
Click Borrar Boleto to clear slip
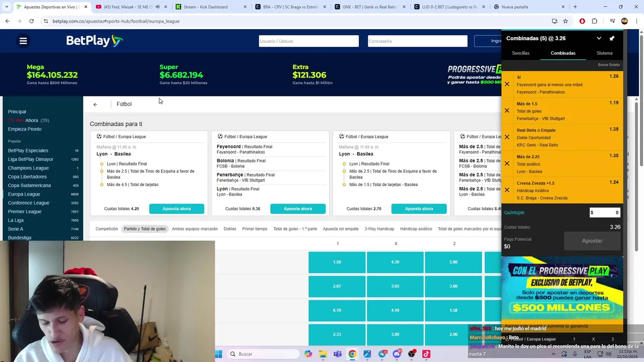point(609,65)
